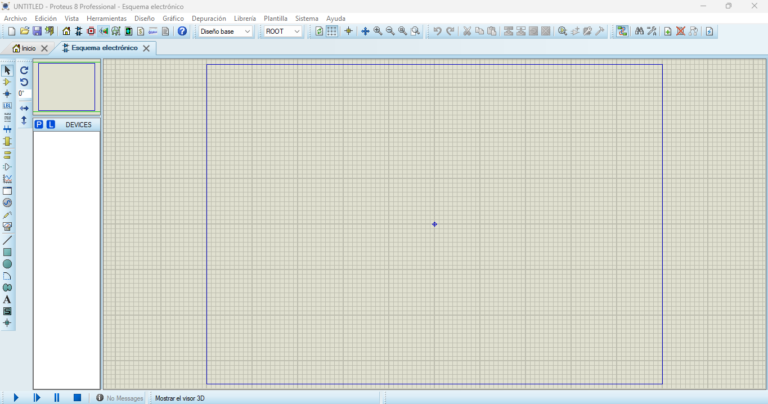Cut selection with scissors icon
The width and height of the screenshot is (768, 404).
[x=467, y=31]
